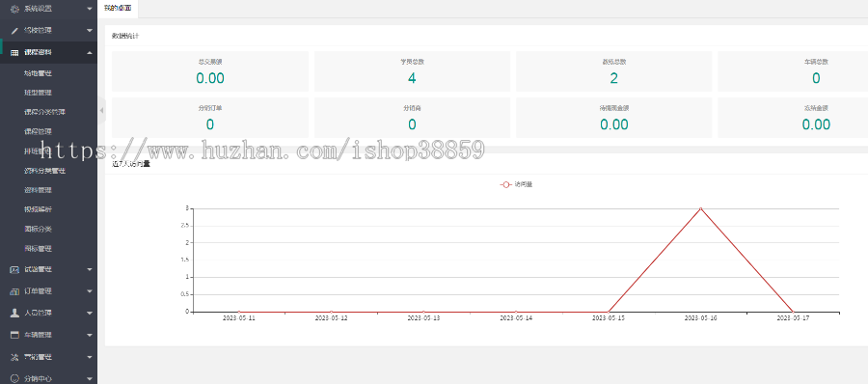
Task: Click the 学员总数 card value 4
Action: 412,78
